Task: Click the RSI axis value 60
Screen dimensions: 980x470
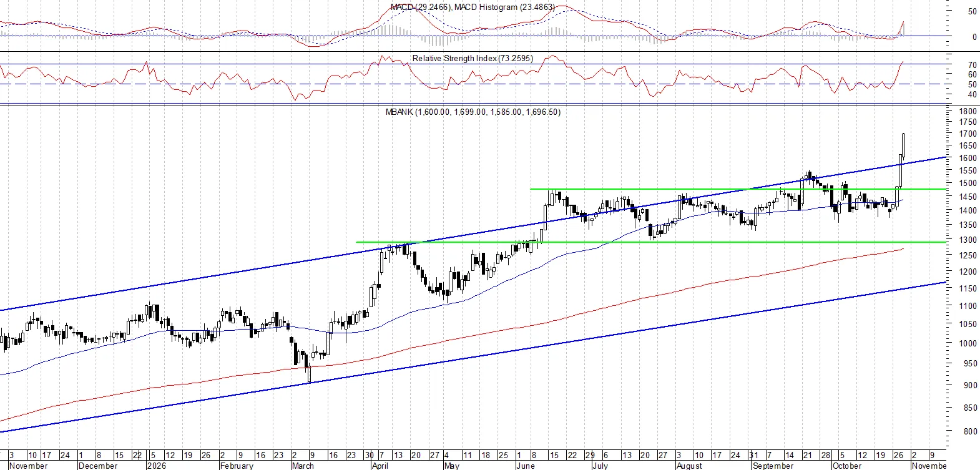Action: (973, 75)
